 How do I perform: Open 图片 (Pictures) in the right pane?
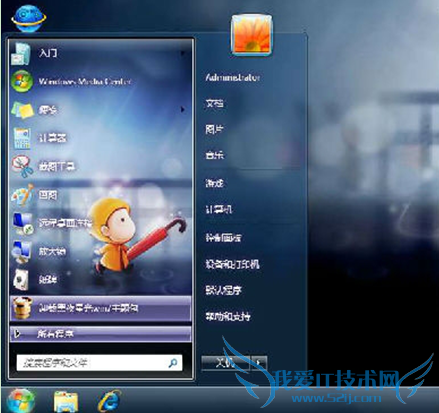click(214, 129)
